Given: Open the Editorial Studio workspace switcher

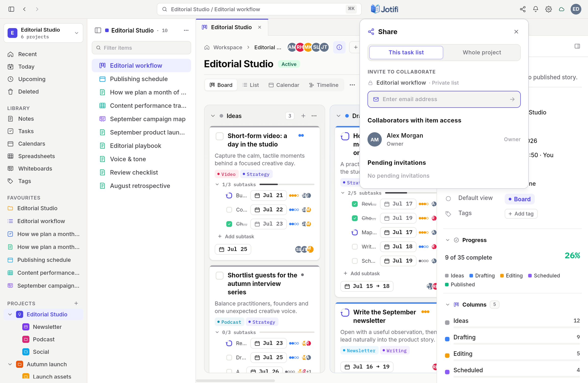Looking at the screenshot, I should pyautogui.click(x=43, y=33).
